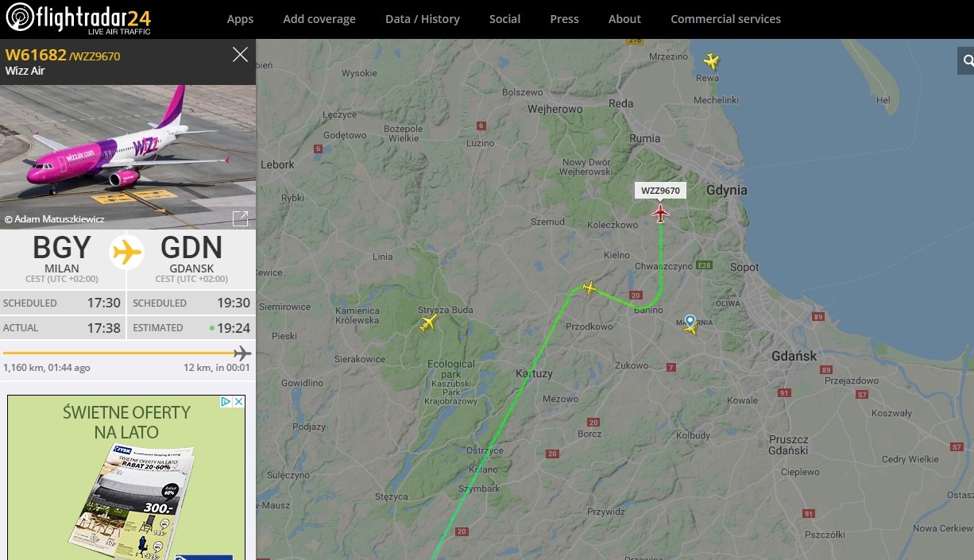This screenshot has width=974, height=560.
Task: Expand the aircraft photo with the enlarge icon
Action: 240,218
